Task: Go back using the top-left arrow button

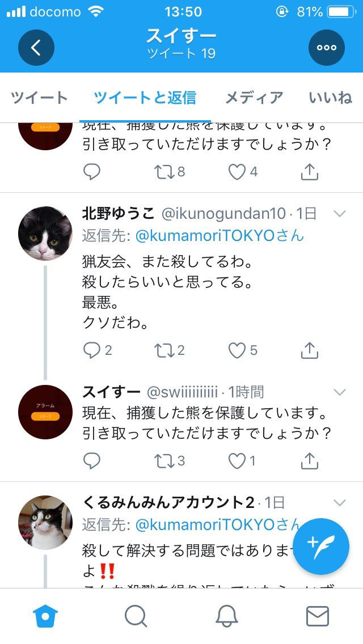Action: 36,48
